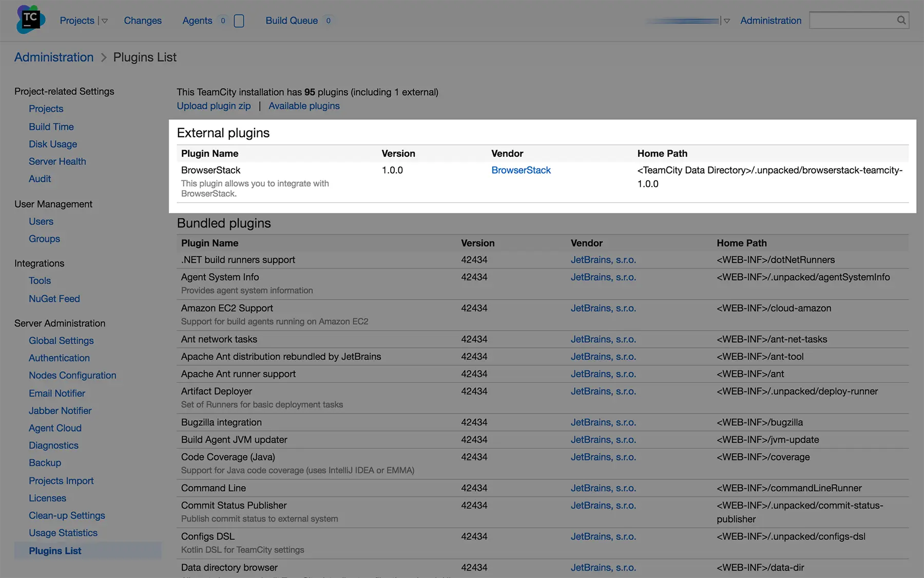Open the Diagnostics sidebar item
Screen dimensions: 924x578
point(53,445)
